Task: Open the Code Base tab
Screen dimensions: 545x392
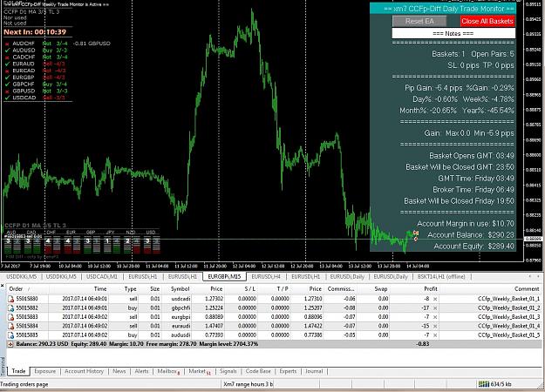Action: coord(258,371)
